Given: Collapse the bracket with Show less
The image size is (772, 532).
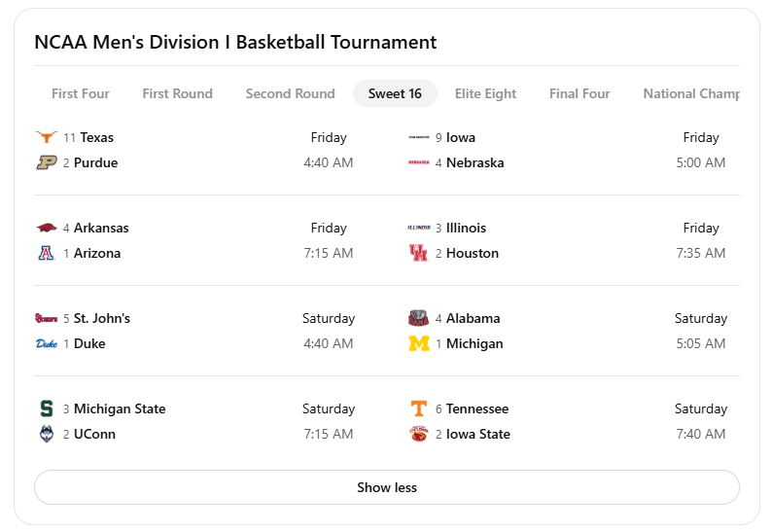Looking at the screenshot, I should click(x=386, y=487).
